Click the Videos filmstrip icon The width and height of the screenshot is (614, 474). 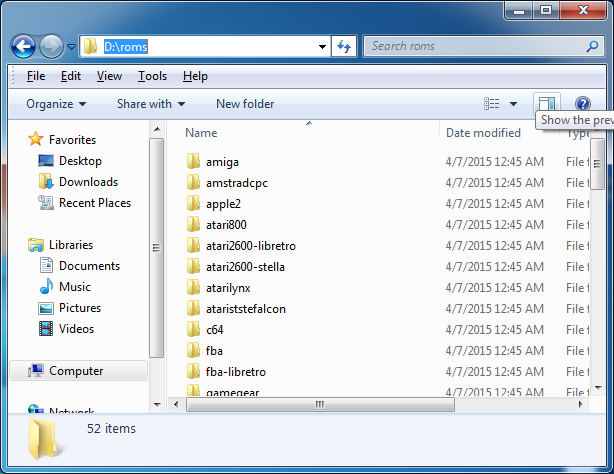pyautogui.click(x=46, y=329)
